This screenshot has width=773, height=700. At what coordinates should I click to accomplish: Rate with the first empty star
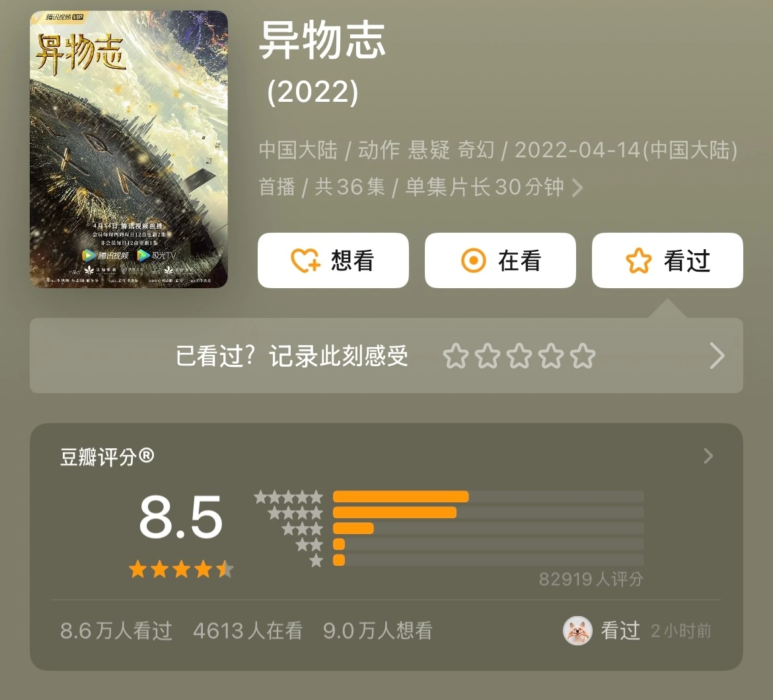pos(455,356)
